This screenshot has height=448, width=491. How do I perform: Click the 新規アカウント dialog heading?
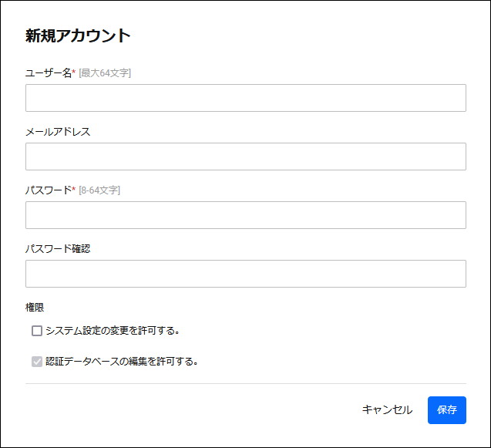pos(78,35)
